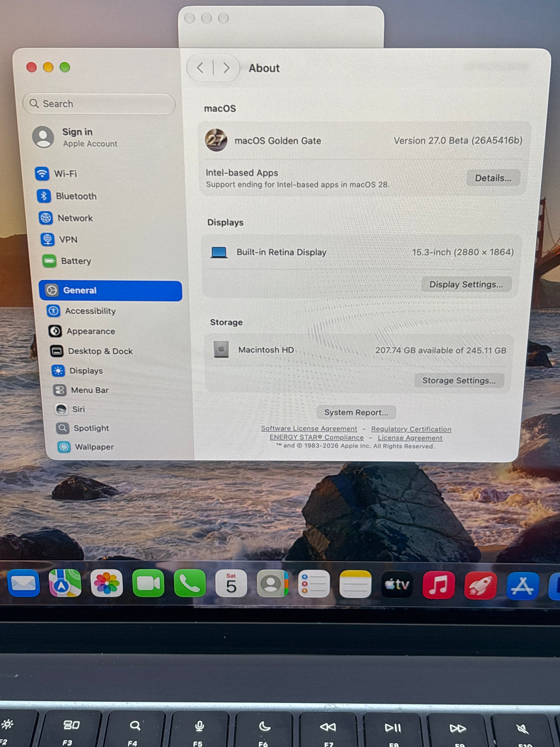Open Apple TV from the Dock
560x747 pixels.
click(397, 584)
